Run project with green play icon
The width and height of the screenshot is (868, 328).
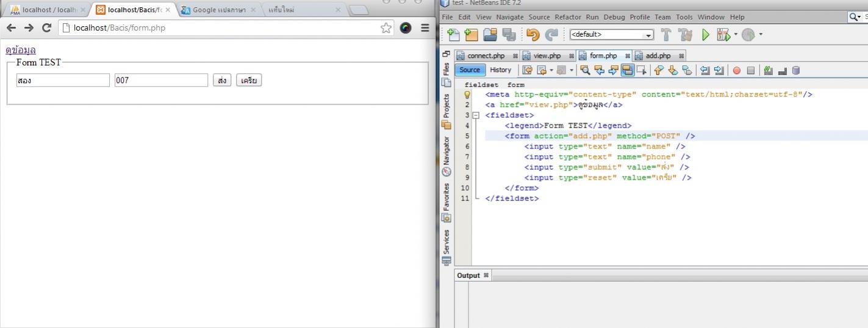pyautogui.click(x=706, y=35)
